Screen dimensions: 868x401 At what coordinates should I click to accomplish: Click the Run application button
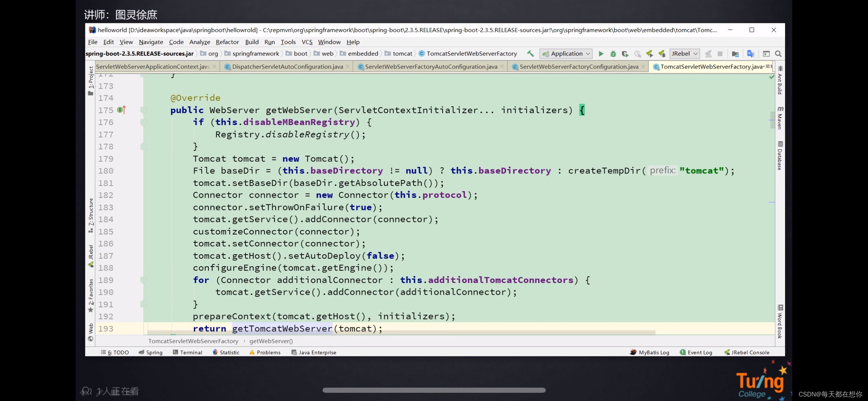(601, 54)
